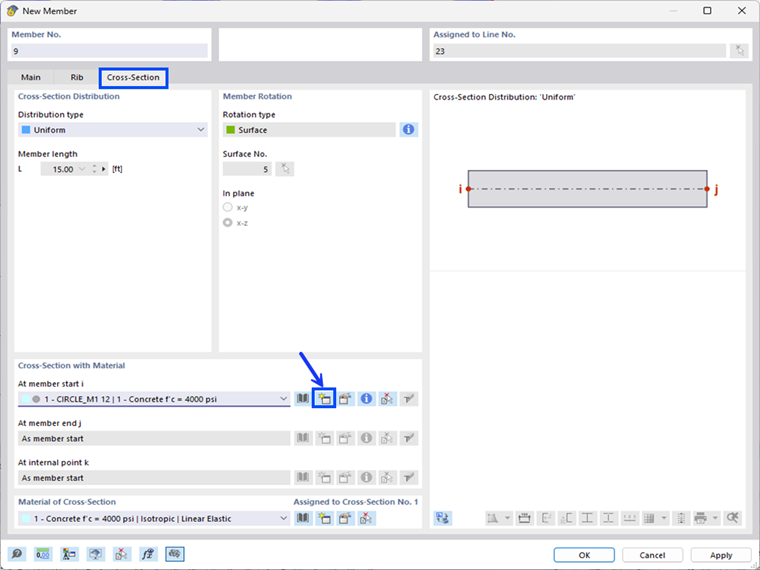
Task: Open grid table dropdown arrow in preview toolbar
Action: pyautogui.click(x=664, y=518)
